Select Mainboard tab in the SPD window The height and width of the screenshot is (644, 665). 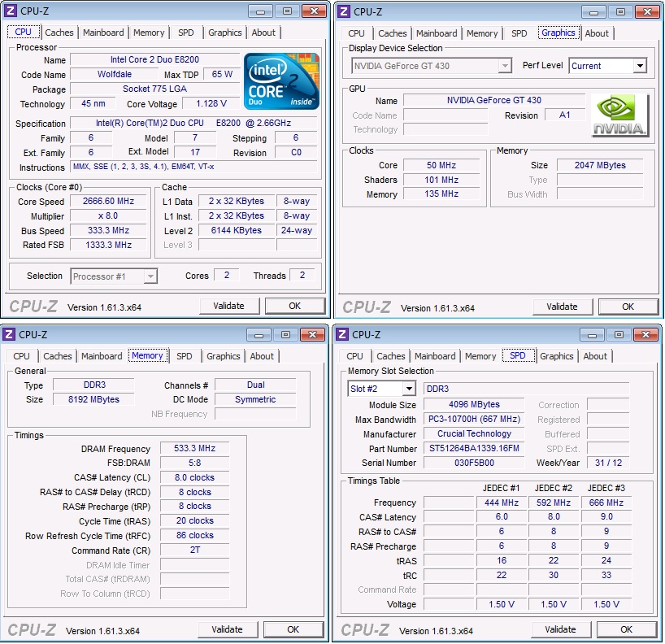[x=435, y=356]
